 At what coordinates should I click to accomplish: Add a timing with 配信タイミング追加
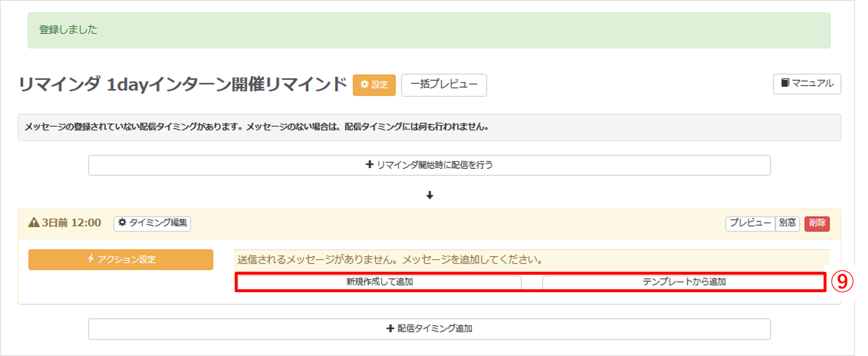(x=429, y=329)
